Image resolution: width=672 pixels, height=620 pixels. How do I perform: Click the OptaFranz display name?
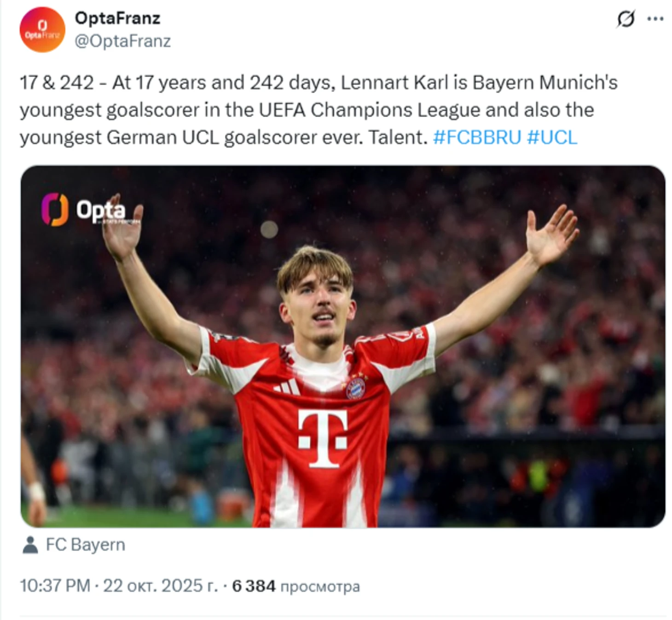tap(117, 18)
